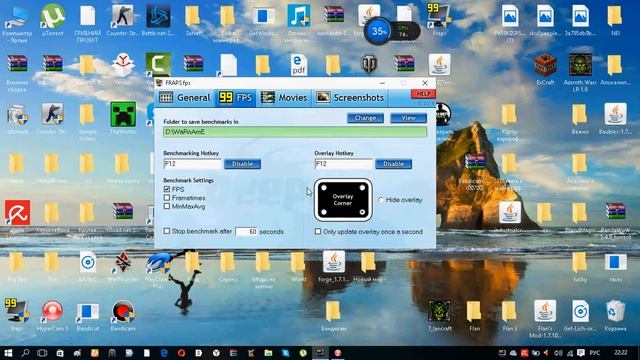Select the Yandex browser desktop icon

click(x=123, y=67)
